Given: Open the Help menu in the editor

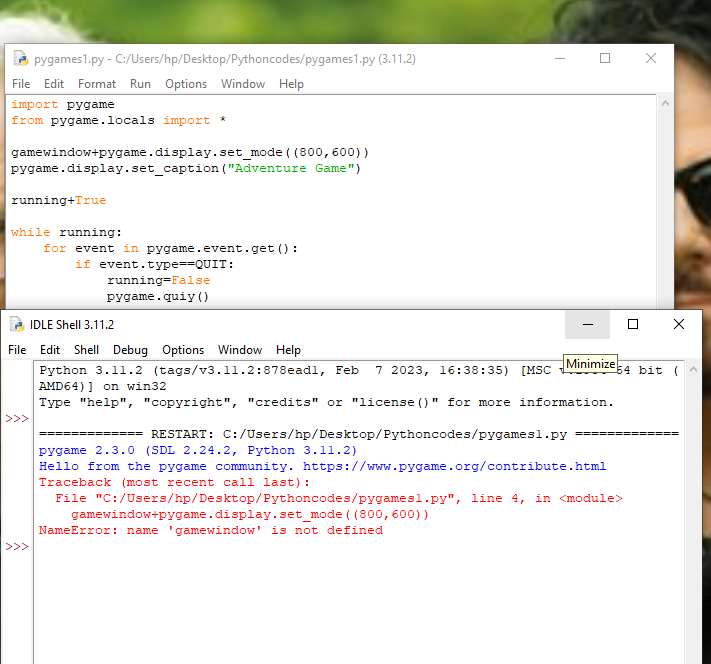Looking at the screenshot, I should (x=291, y=84).
